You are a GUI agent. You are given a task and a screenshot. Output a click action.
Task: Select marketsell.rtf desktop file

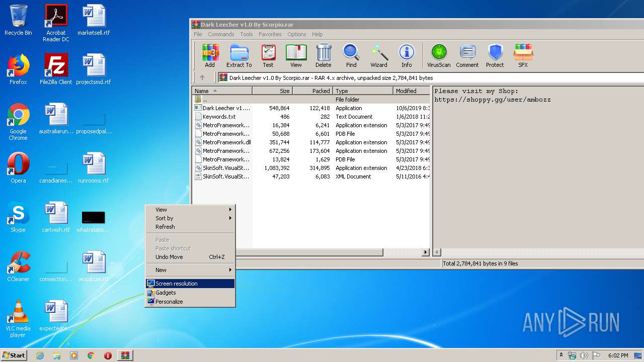coord(94,20)
